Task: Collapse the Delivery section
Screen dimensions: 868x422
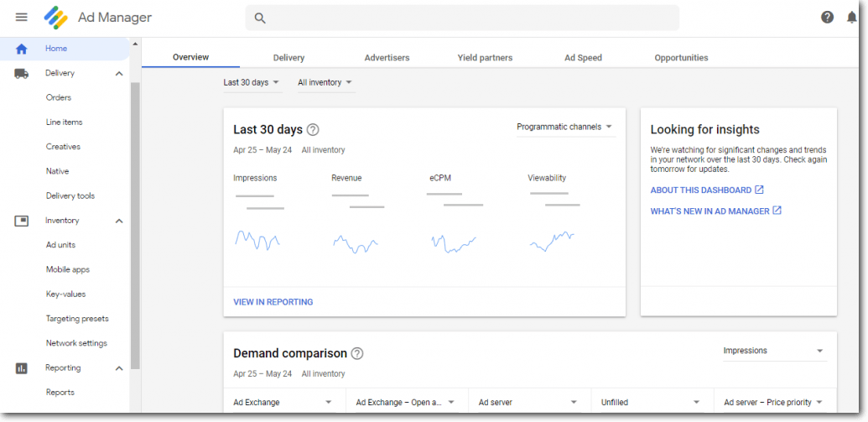Action: click(119, 74)
